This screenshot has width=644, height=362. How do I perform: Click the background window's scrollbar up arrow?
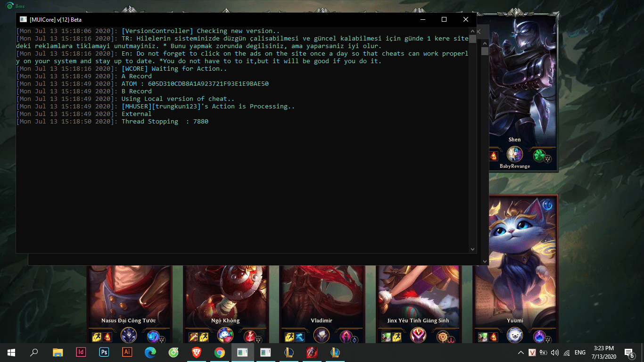pyautogui.click(x=485, y=43)
